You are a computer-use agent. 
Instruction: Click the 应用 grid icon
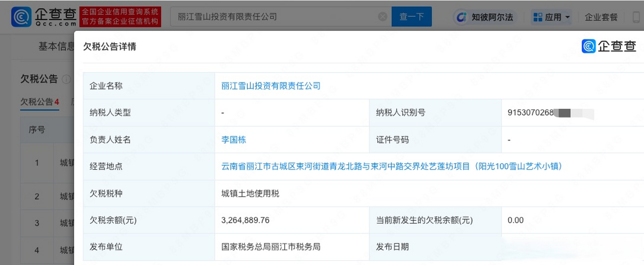pyautogui.click(x=538, y=17)
